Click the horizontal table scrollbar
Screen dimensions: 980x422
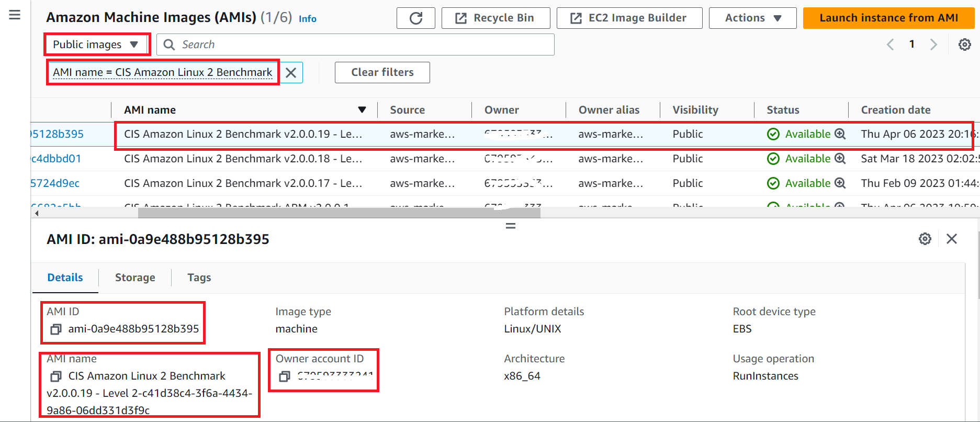click(x=339, y=213)
